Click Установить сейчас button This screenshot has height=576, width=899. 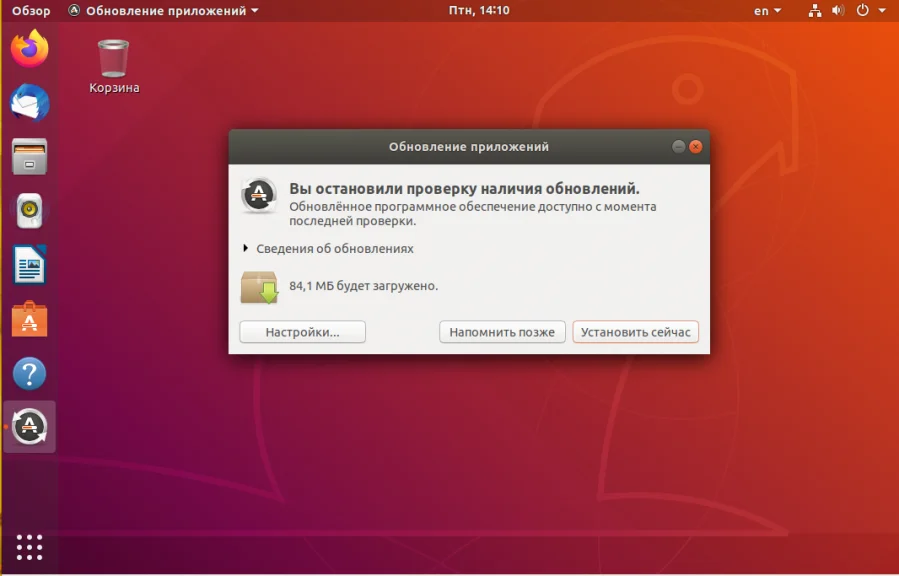coord(635,332)
